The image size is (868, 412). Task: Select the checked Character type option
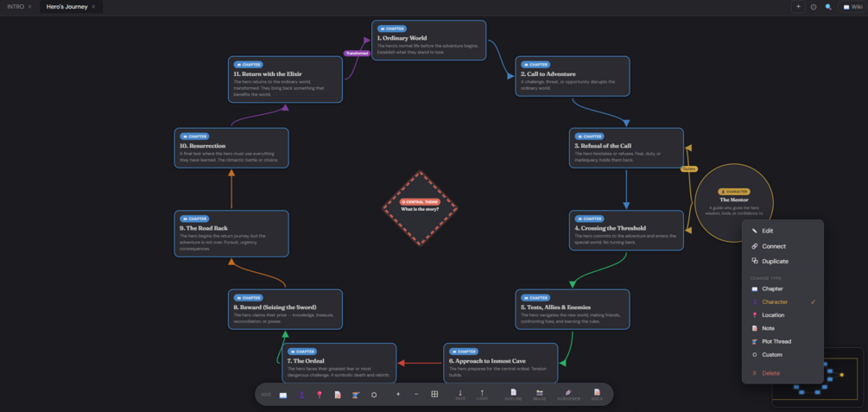782,302
